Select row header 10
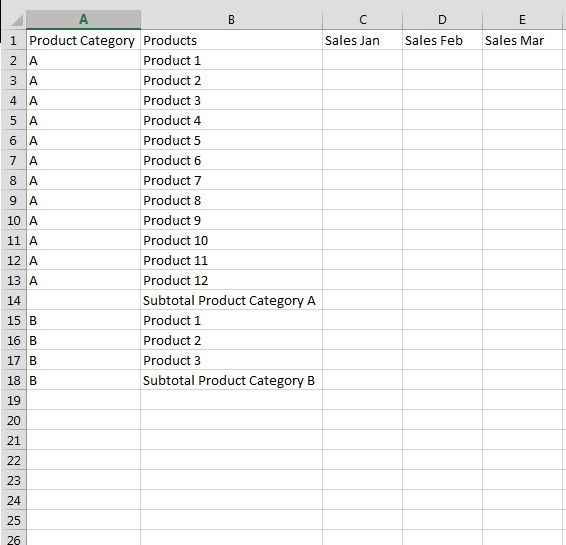566x545 pixels. point(14,220)
